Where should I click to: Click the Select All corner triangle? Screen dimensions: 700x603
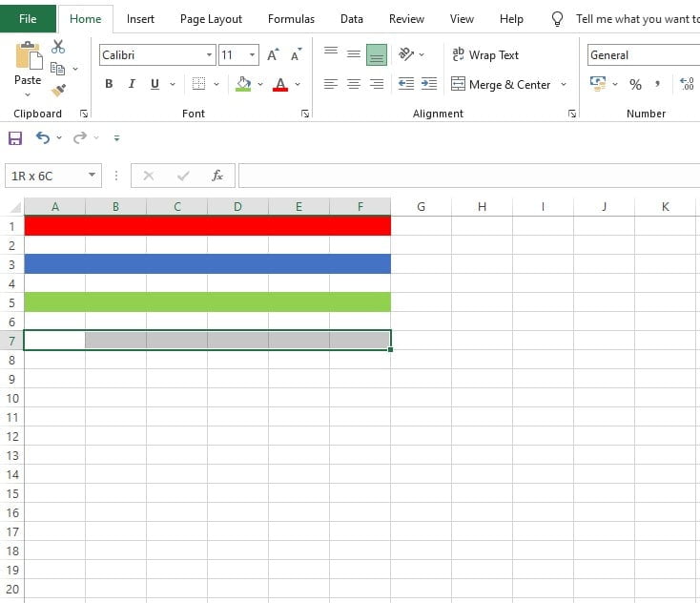(x=14, y=207)
